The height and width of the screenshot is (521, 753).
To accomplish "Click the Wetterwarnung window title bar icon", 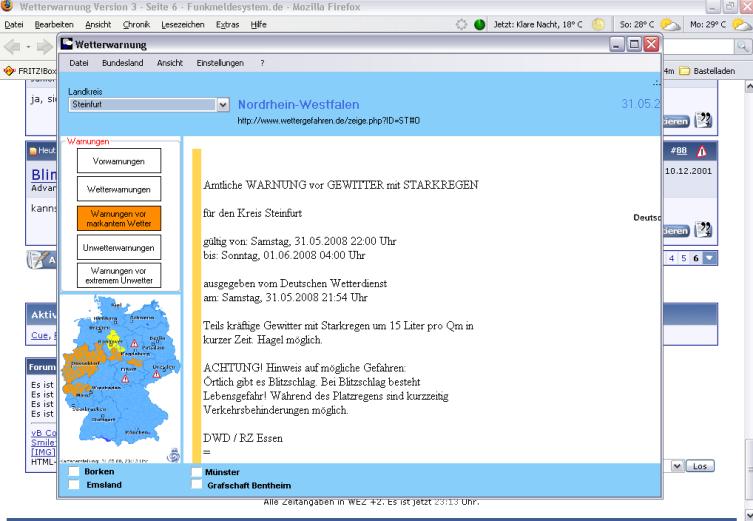I will point(66,45).
